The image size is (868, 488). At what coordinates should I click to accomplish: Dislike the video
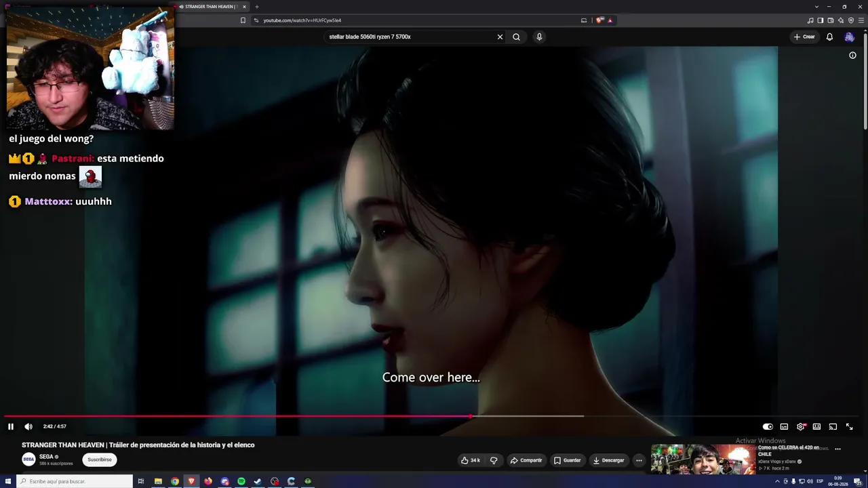click(x=494, y=460)
